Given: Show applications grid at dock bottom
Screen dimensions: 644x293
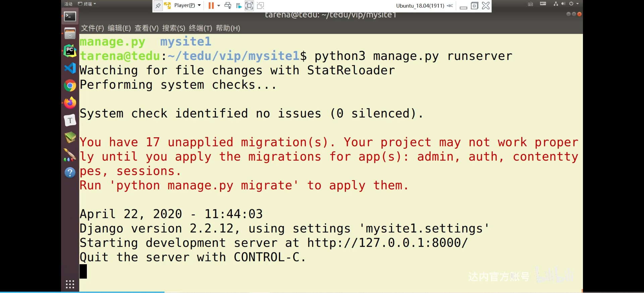Looking at the screenshot, I should (x=70, y=284).
